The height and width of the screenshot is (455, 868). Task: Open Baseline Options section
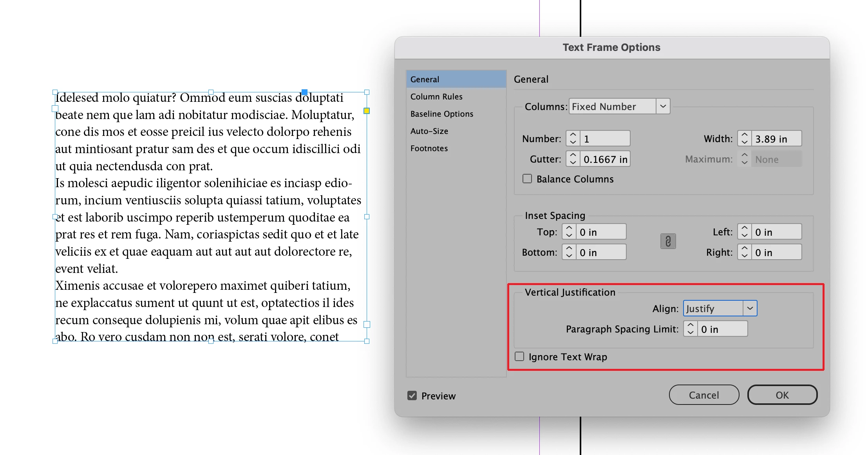(x=456, y=114)
